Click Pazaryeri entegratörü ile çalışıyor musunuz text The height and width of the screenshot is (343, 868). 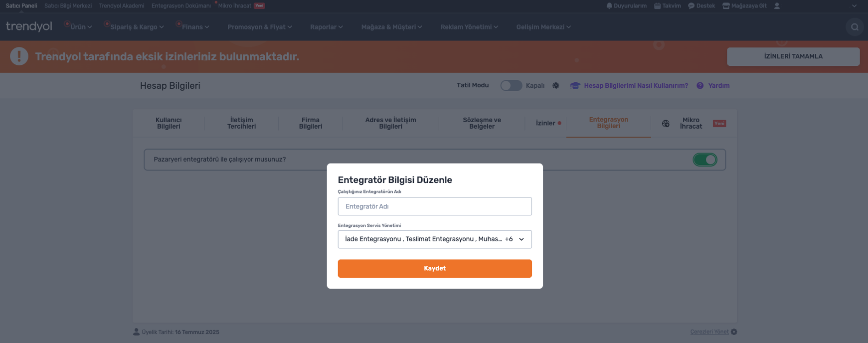220,160
